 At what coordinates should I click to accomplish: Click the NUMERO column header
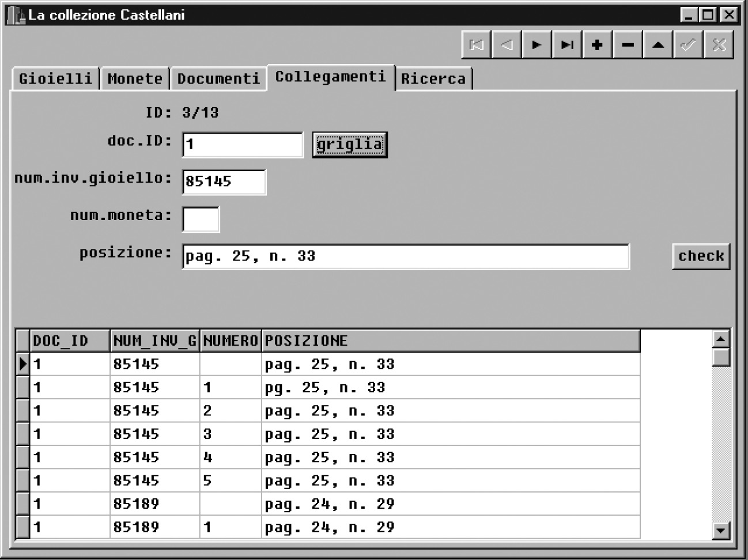(x=231, y=341)
